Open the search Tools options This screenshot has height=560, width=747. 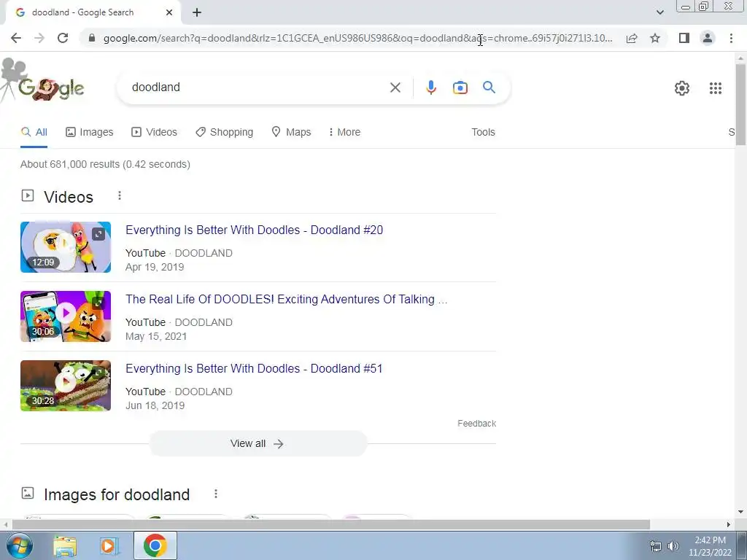click(483, 133)
